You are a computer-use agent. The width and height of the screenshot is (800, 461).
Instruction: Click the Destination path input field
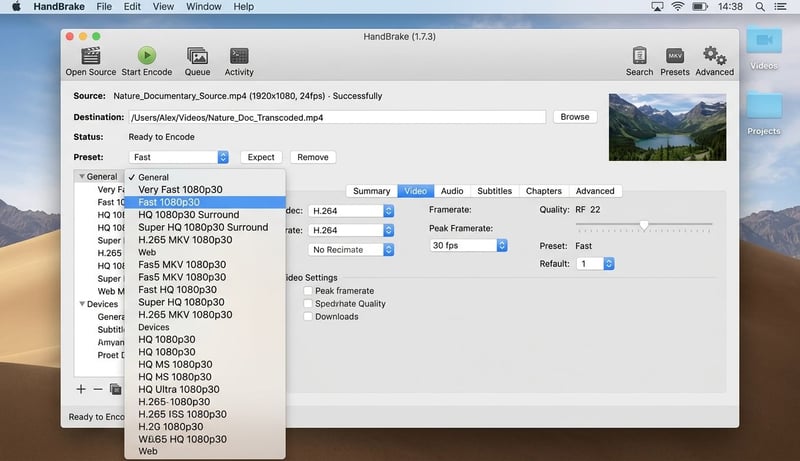337,117
